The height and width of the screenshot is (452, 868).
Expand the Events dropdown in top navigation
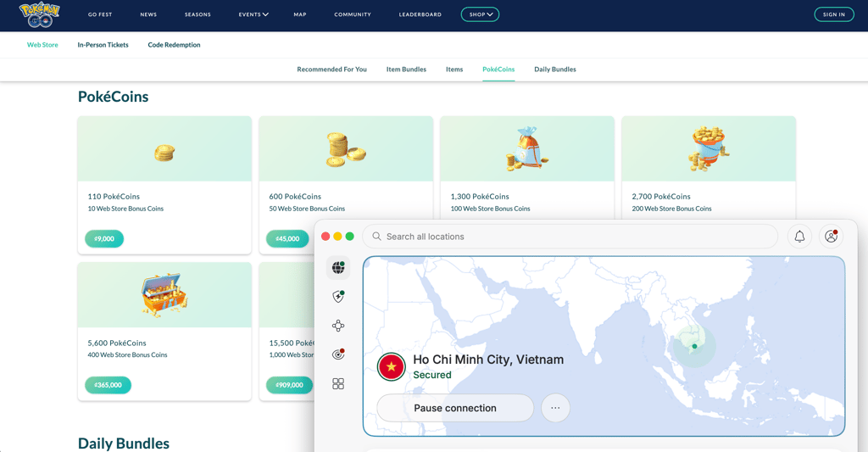[x=253, y=14]
